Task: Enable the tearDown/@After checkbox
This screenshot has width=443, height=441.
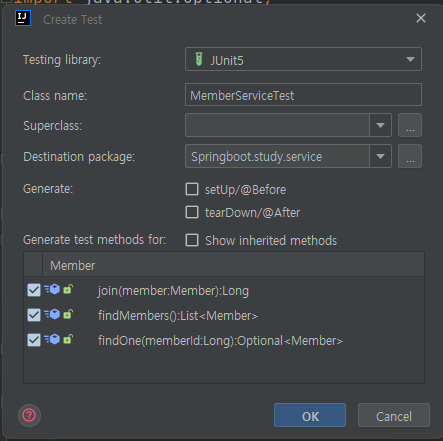Action: [192, 212]
